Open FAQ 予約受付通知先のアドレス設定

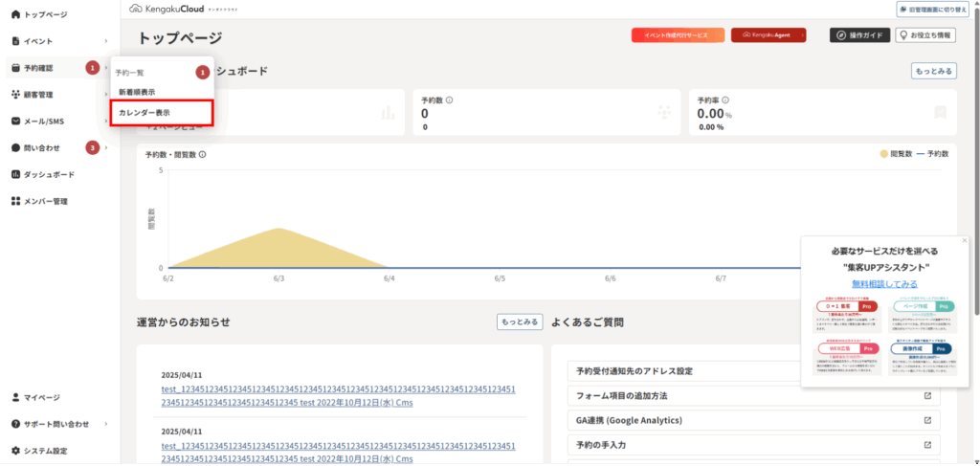click(x=754, y=371)
